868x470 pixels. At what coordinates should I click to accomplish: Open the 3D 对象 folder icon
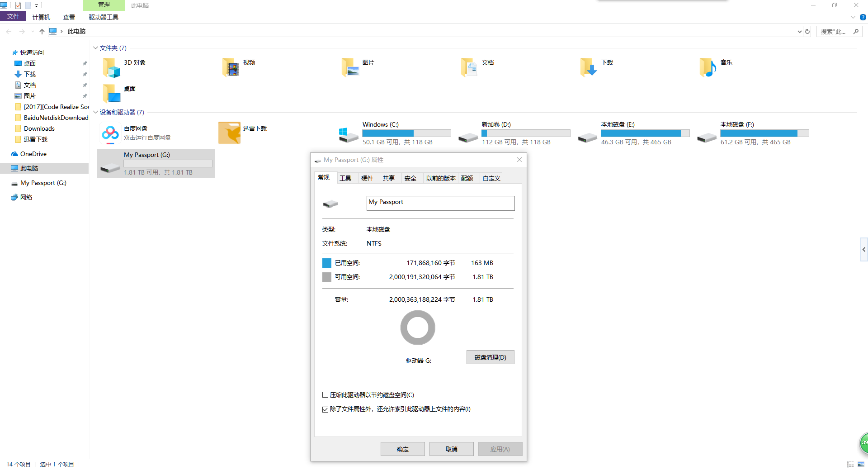(111, 67)
